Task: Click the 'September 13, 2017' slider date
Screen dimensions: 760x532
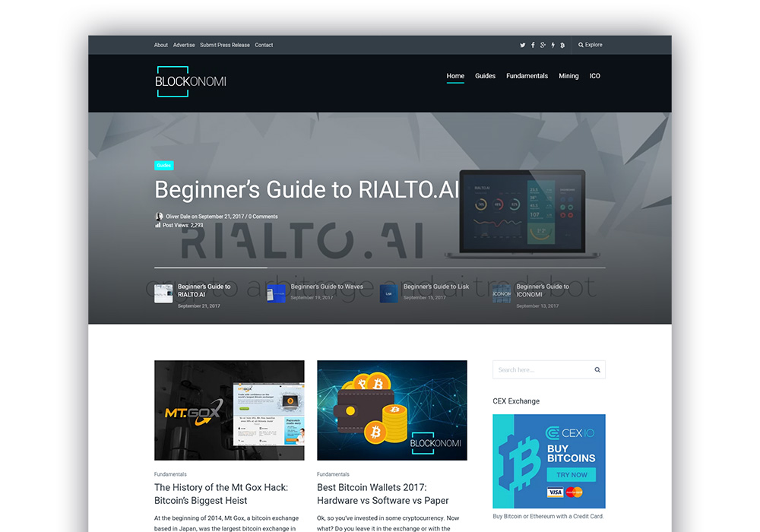Action: click(x=537, y=306)
